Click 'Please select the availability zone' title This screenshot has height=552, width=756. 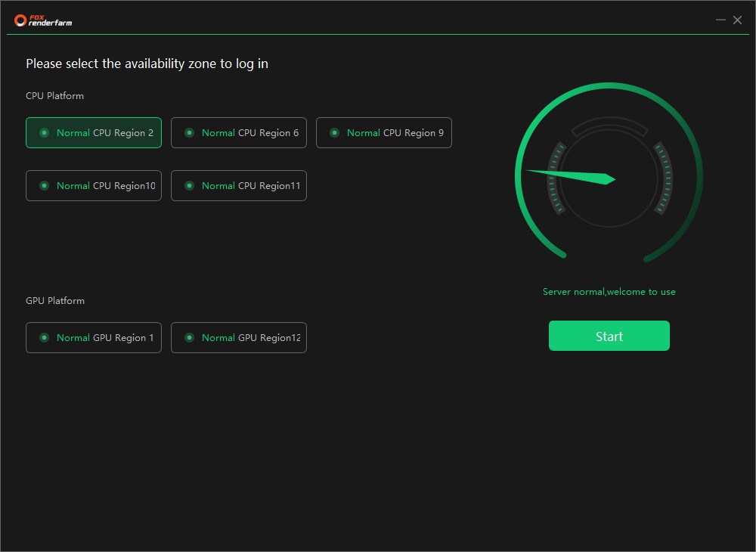tap(147, 64)
